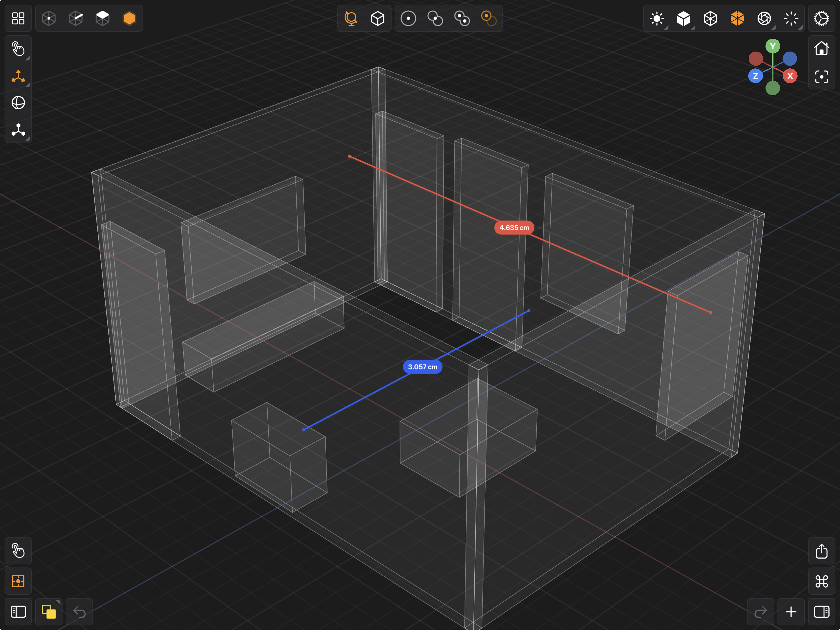Click the lower hand gesture icon

(x=18, y=551)
